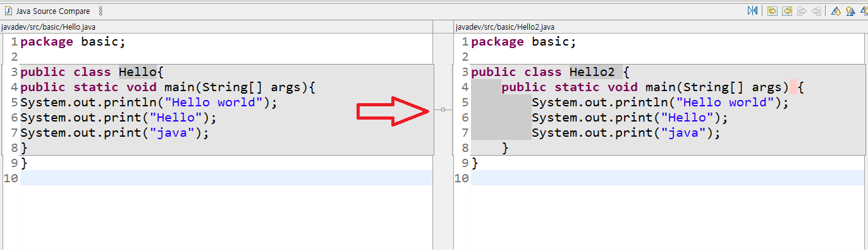
Task: Click the Java Source Compare file icon
Action: pos(8,11)
